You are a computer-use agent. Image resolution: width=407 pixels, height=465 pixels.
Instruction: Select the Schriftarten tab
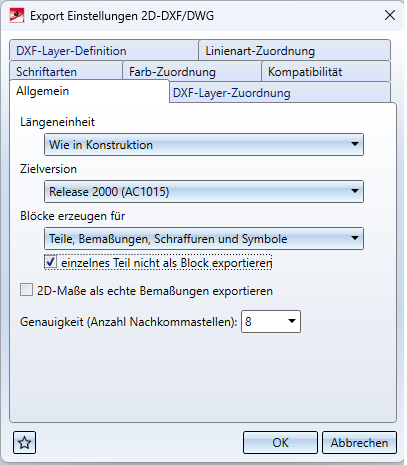tap(66, 71)
